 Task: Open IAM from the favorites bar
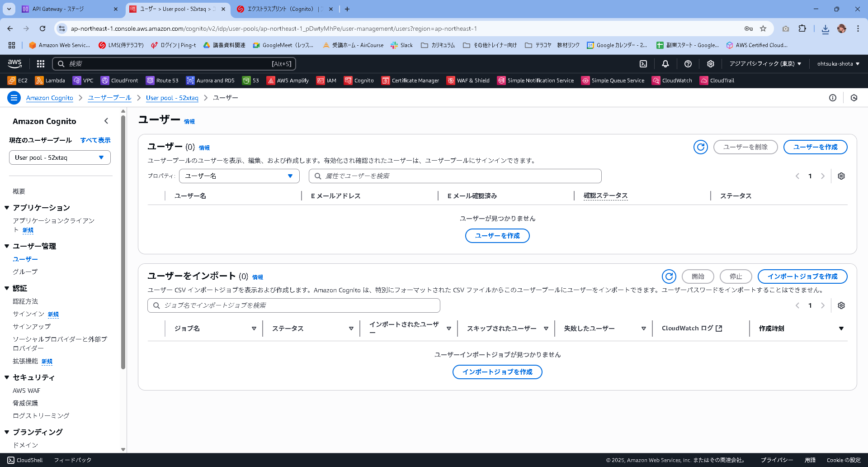tap(326, 80)
